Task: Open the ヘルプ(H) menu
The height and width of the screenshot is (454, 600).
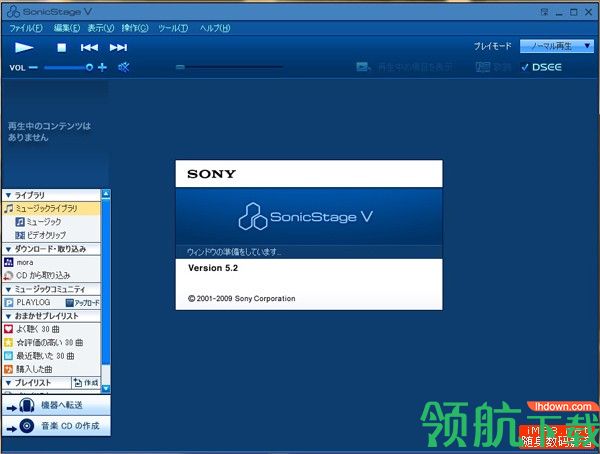Action: (215, 28)
